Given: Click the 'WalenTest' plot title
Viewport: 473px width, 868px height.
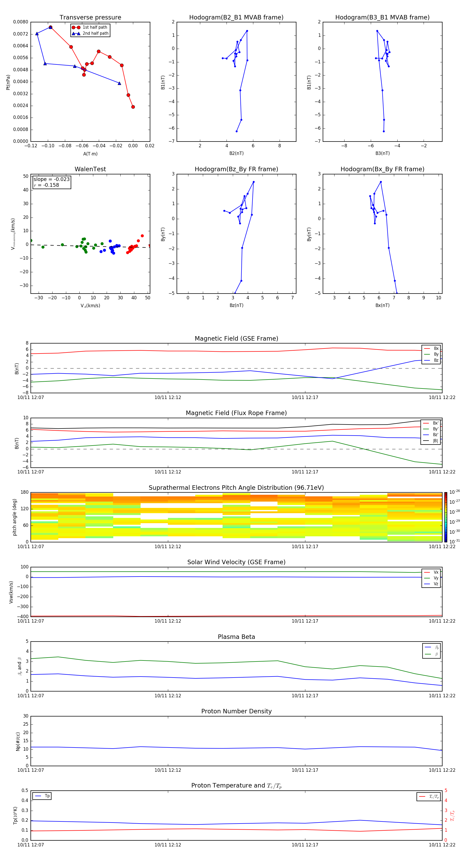Looking at the screenshot, I should (x=90, y=169).
